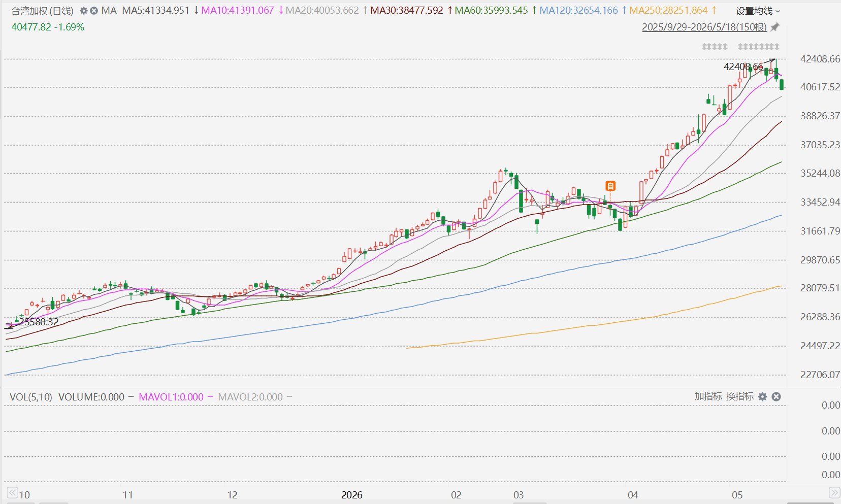The width and height of the screenshot is (841, 504).
Task: Open date range 2025/9/29-2026/5/18 link
Action: pos(704,27)
